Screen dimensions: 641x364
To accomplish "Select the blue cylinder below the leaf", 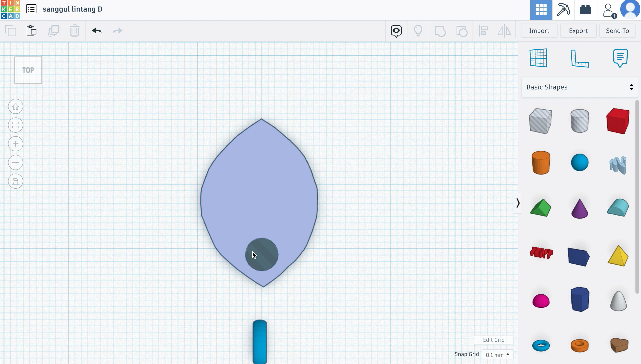I will pos(260,342).
